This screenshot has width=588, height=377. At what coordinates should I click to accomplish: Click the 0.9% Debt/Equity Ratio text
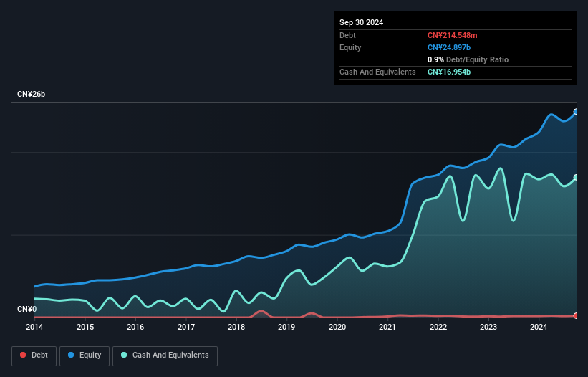pos(468,59)
